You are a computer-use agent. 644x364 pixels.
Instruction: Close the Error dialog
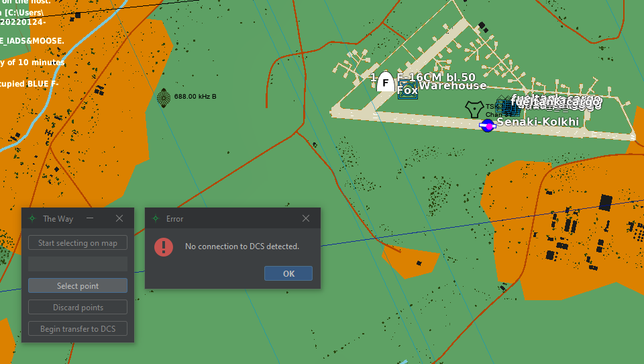306,218
